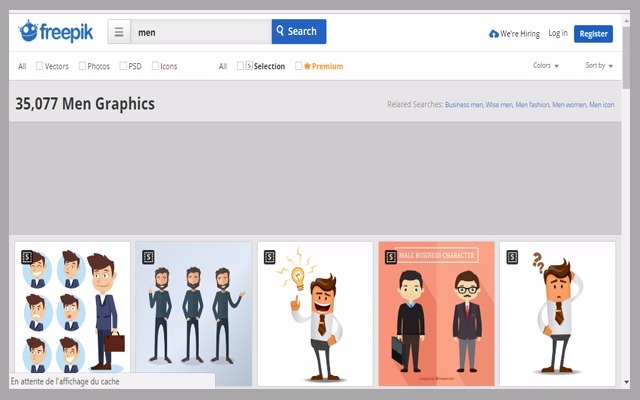
Task: Click S badge on facial expressions man thumbnail
Action: pos(27,257)
